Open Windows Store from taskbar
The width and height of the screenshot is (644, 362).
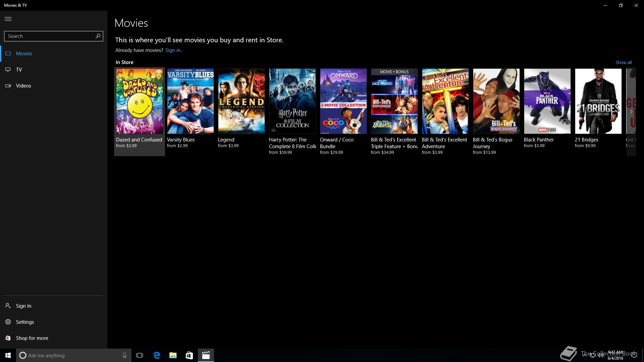tap(190, 355)
